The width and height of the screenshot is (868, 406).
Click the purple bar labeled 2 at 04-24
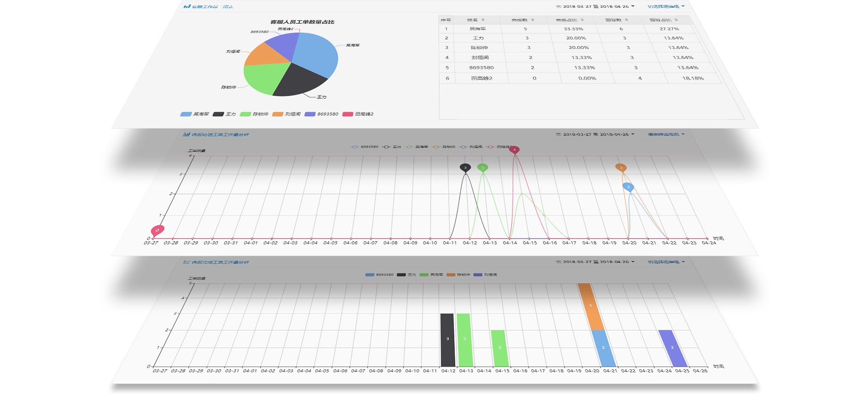[673, 348]
